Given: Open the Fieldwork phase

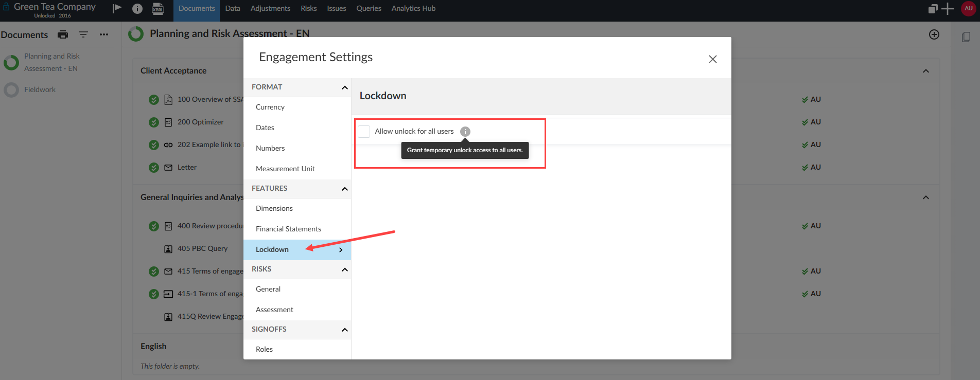Looking at the screenshot, I should coord(40,89).
